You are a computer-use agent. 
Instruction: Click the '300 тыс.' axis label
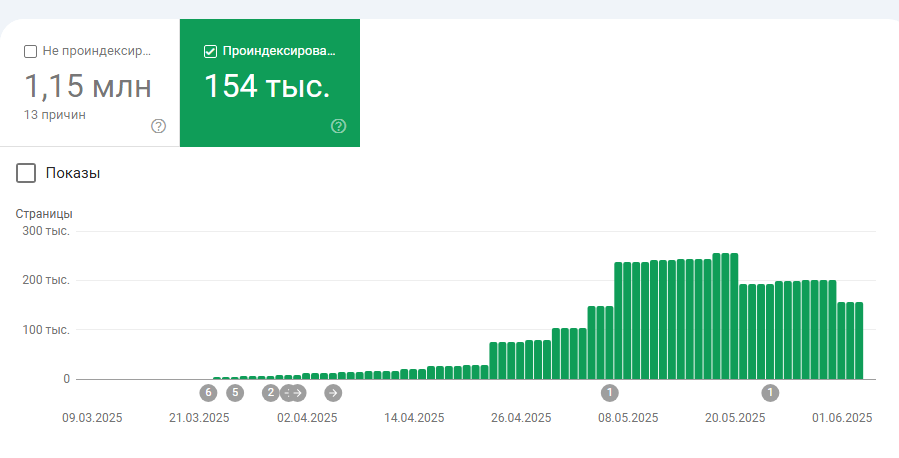[x=46, y=231]
